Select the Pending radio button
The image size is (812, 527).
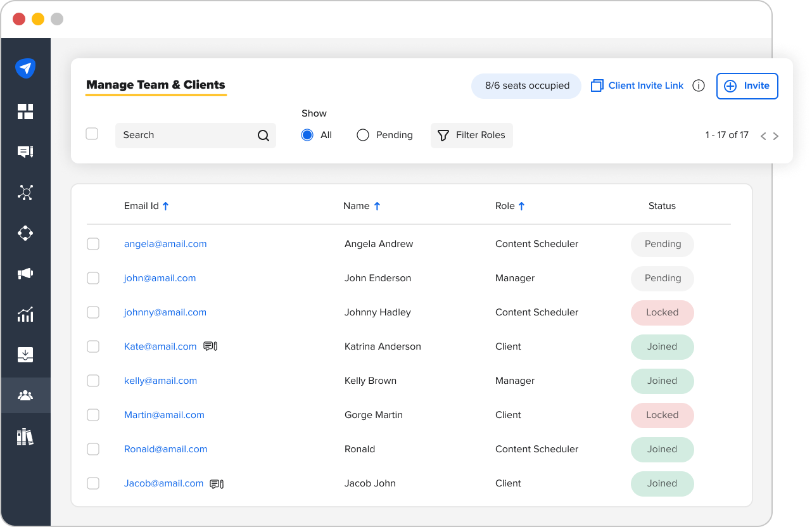(362, 134)
